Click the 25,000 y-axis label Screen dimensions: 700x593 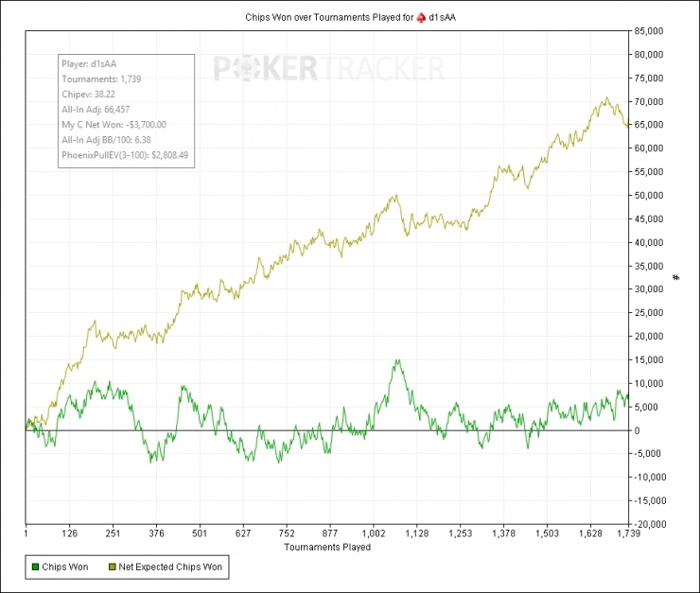pos(649,313)
